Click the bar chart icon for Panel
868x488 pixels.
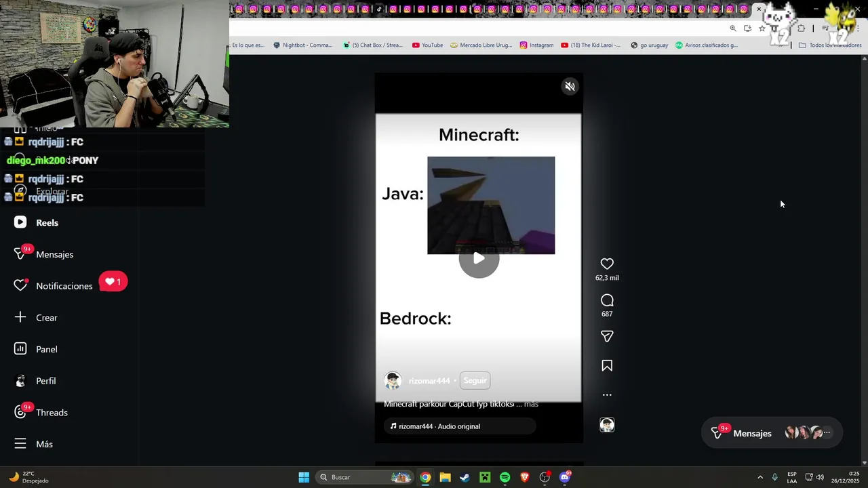pyautogui.click(x=20, y=349)
